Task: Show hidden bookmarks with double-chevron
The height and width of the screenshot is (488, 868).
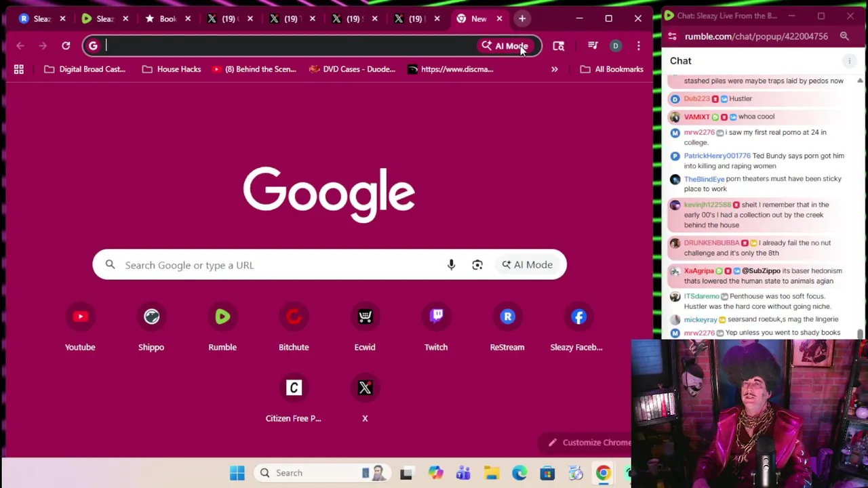Action: coord(554,69)
